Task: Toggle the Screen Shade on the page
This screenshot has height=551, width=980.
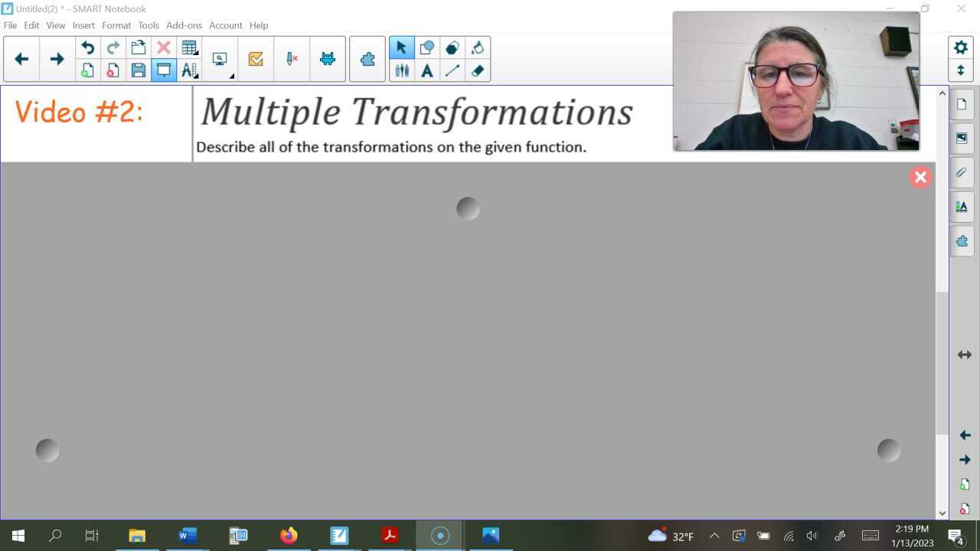Action: [x=164, y=70]
